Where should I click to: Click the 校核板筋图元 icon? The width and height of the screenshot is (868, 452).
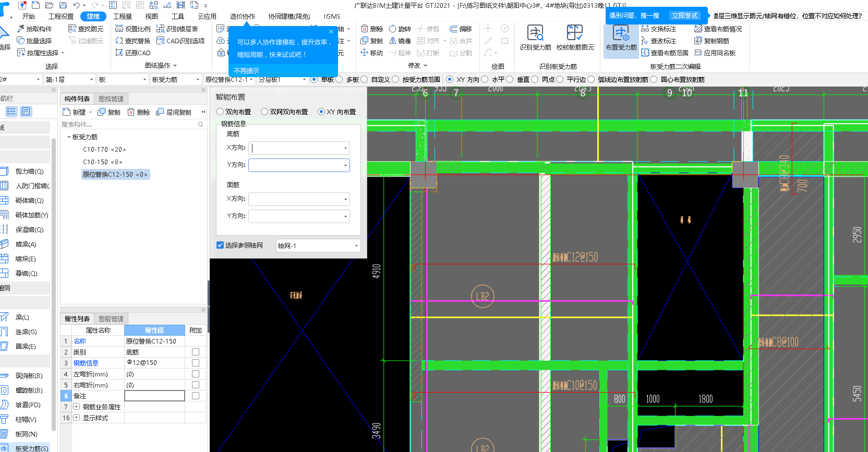click(x=575, y=33)
